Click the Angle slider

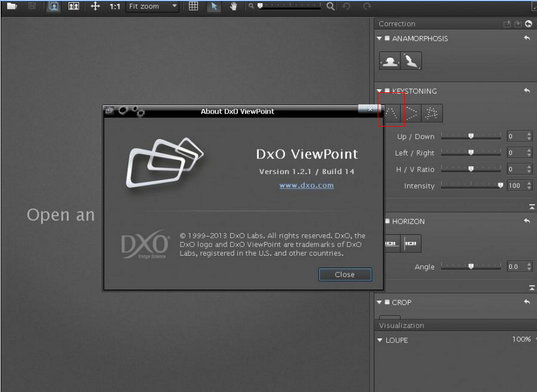[471, 267]
